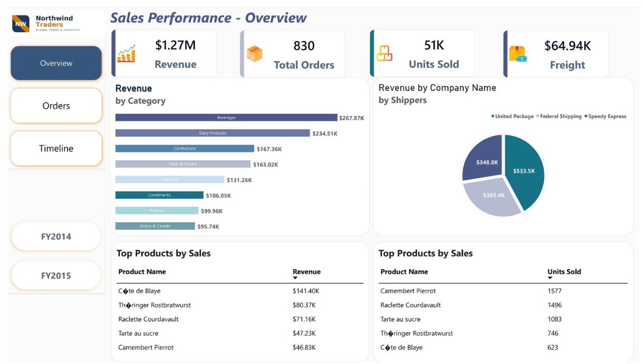Viewport: 643px width, 364px height.
Task: Click the $47.23K revenue cell
Action: (x=304, y=333)
